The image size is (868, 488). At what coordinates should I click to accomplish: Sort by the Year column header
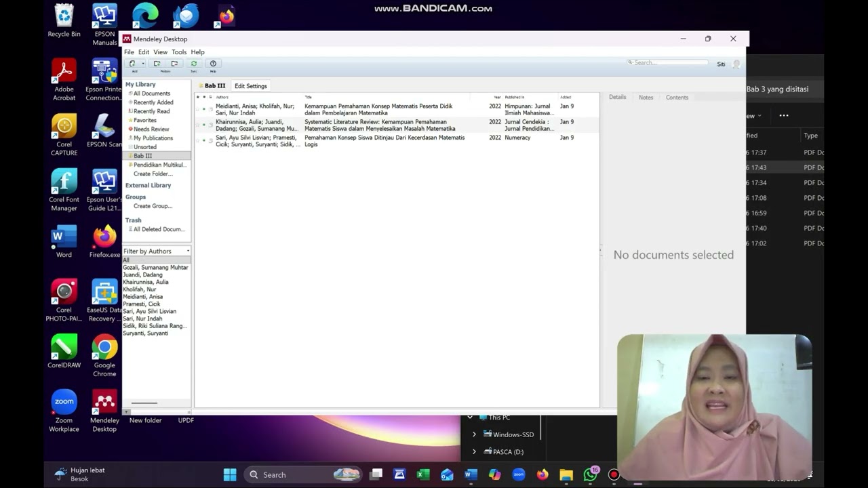(496, 97)
